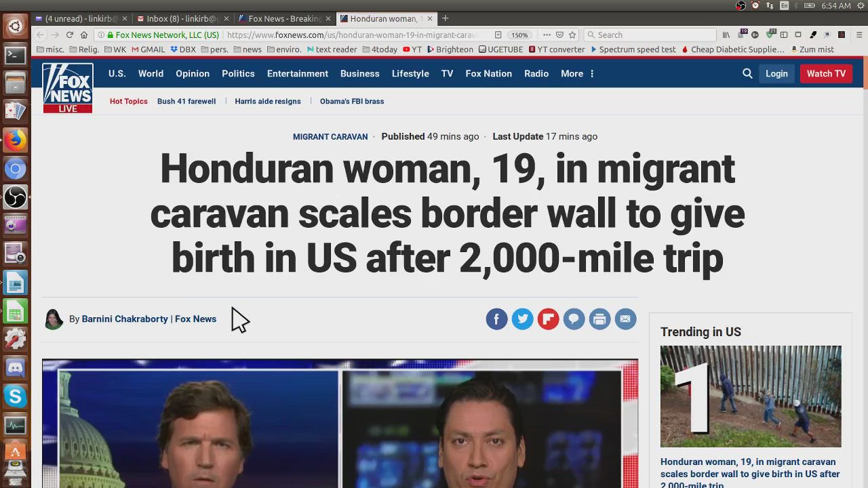Toggle reader view in address bar
868x488 pixels.
[498, 35]
